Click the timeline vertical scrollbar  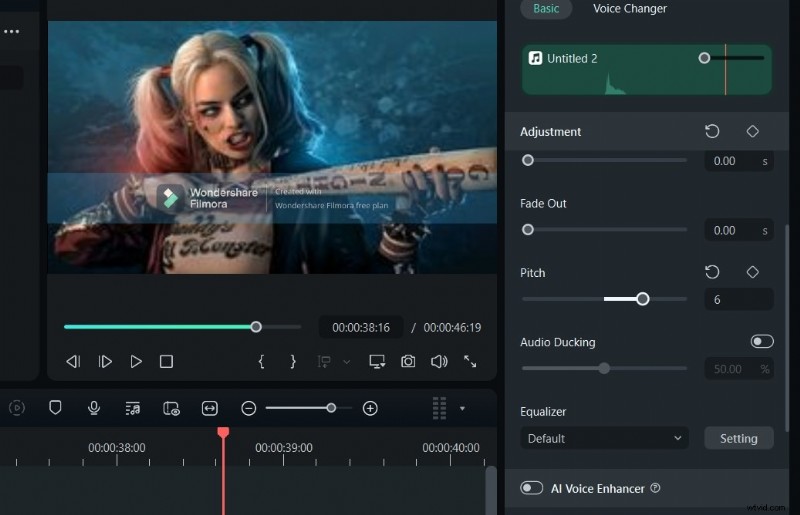(x=490, y=490)
